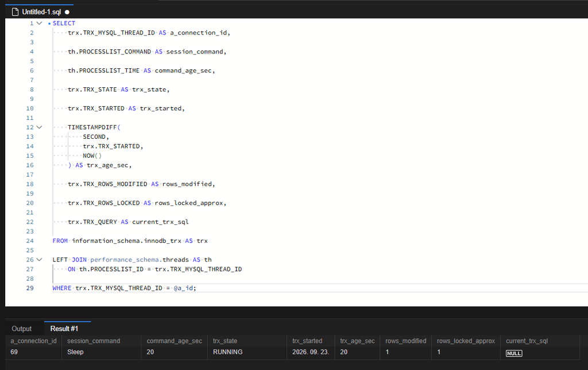Click information_schema.innodb_trx table name
The image size is (588, 370).
click(126, 241)
